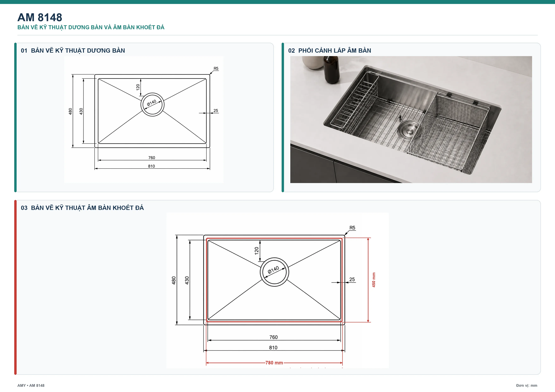This screenshot has width=555, height=392.
Task: Select section heading 02 PHỐI CẢNH LẮP ÂM BÀN
Action: coord(329,50)
